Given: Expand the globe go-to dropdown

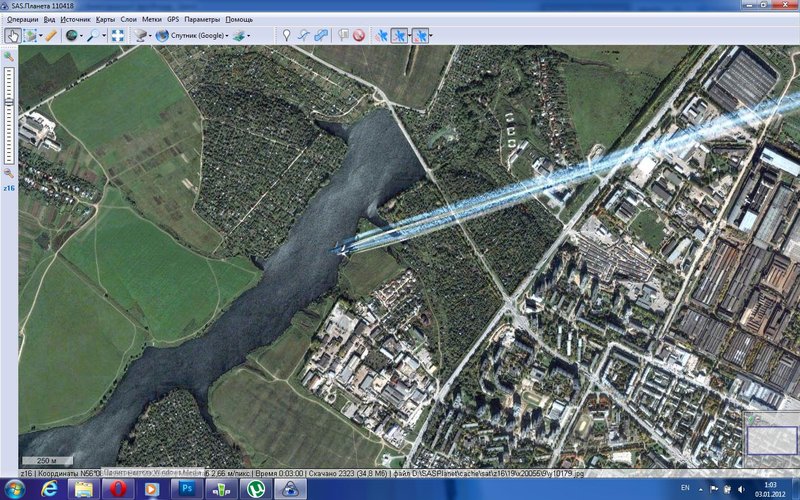Looking at the screenshot, I should pyautogui.click(x=83, y=35).
